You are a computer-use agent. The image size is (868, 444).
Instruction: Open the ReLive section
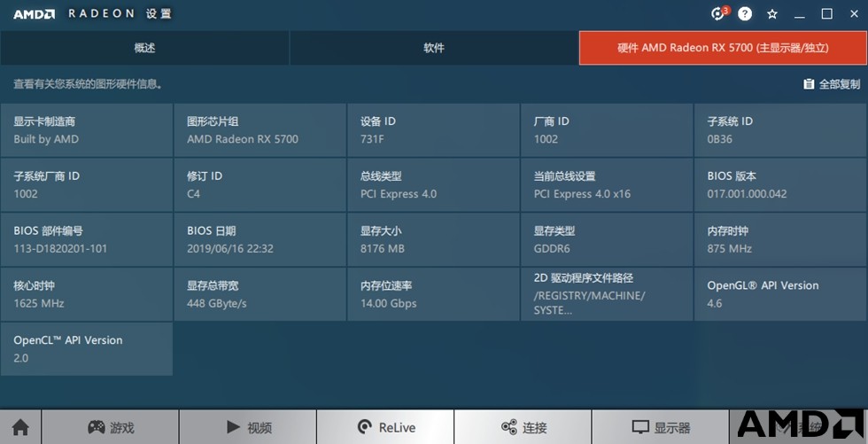tap(385, 427)
